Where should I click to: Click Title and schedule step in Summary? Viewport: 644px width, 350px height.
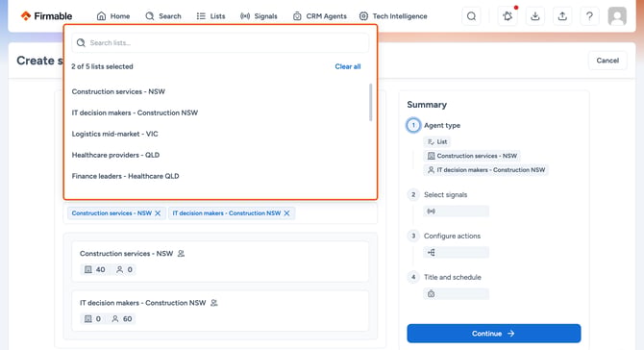452,277
